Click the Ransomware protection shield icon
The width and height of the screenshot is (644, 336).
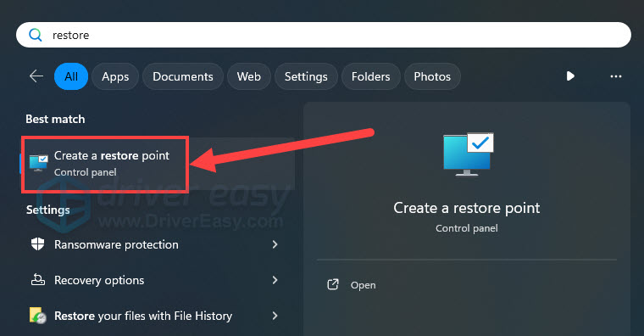pos(38,244)
